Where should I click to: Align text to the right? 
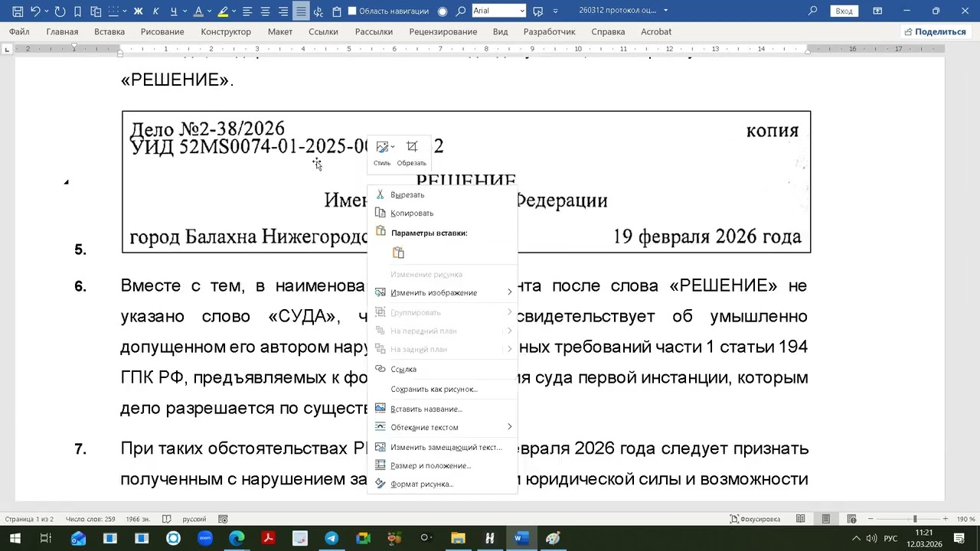(283, 11)
